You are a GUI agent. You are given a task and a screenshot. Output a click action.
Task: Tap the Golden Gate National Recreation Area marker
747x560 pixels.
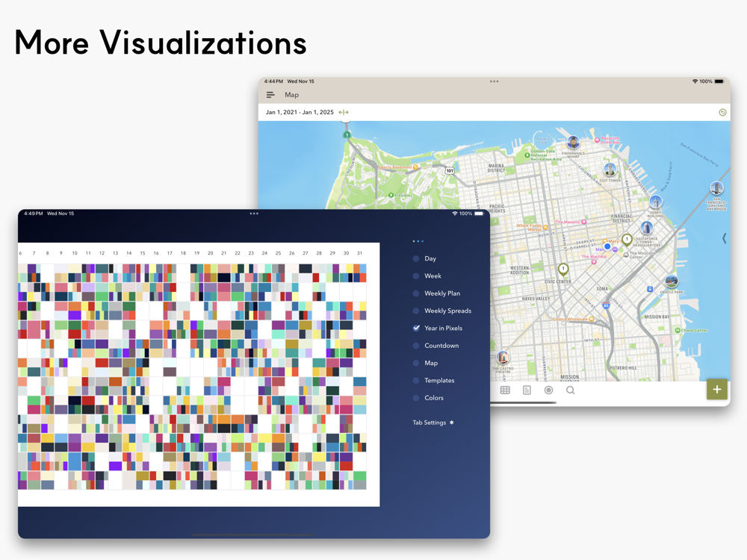[x=527, y=155]
